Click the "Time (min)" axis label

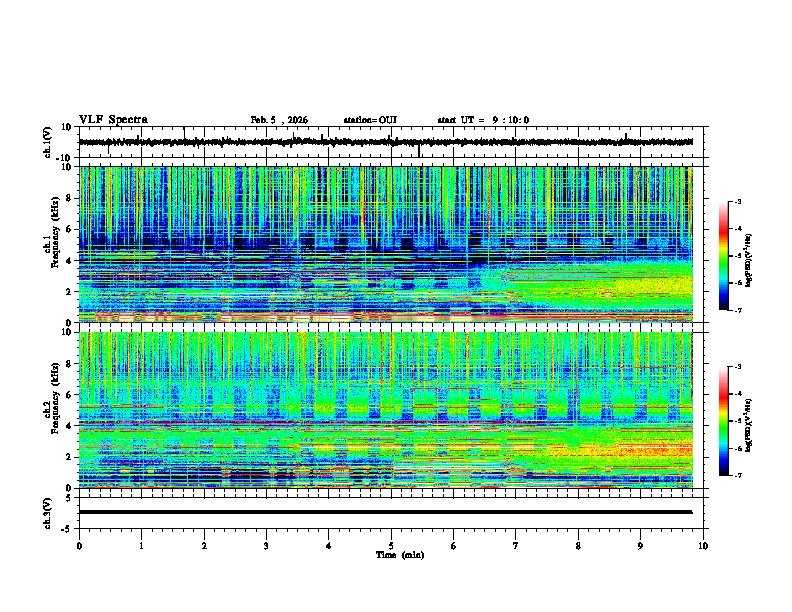[400, 555]
